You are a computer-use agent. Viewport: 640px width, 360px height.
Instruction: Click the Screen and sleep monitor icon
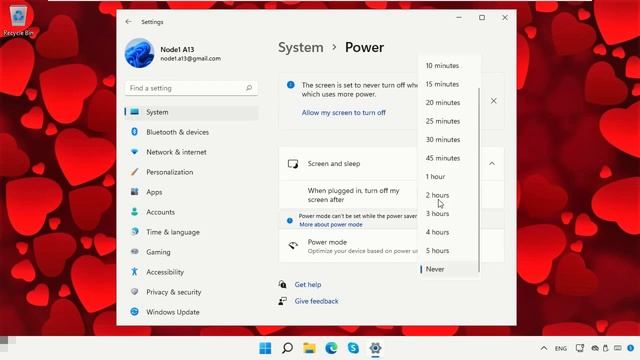[x=293, y=164]
